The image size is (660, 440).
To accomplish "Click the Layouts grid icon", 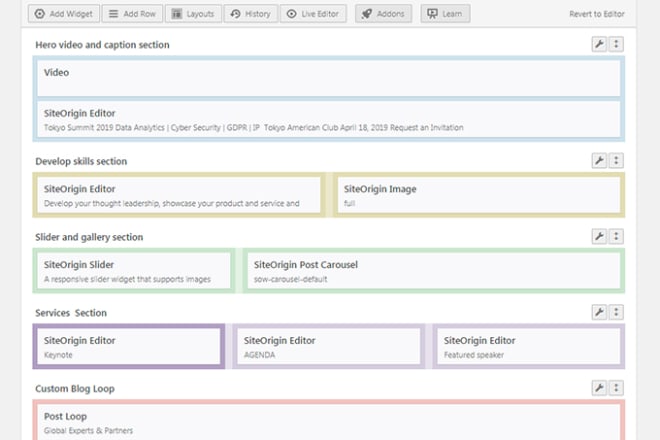I will click(x=177, y=14).
